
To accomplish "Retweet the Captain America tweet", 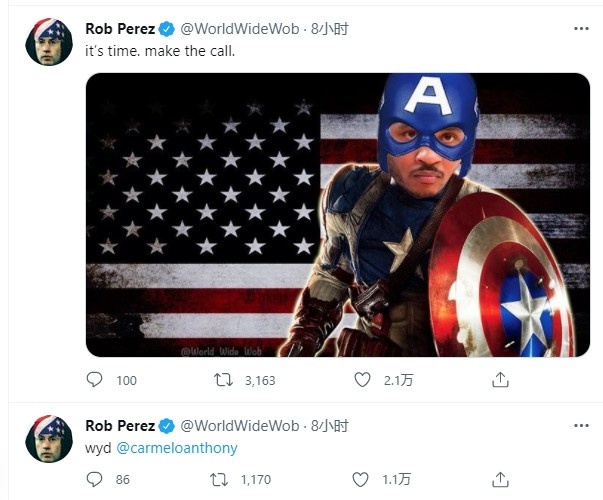I will pyautogui.click(x=226, y=380).
